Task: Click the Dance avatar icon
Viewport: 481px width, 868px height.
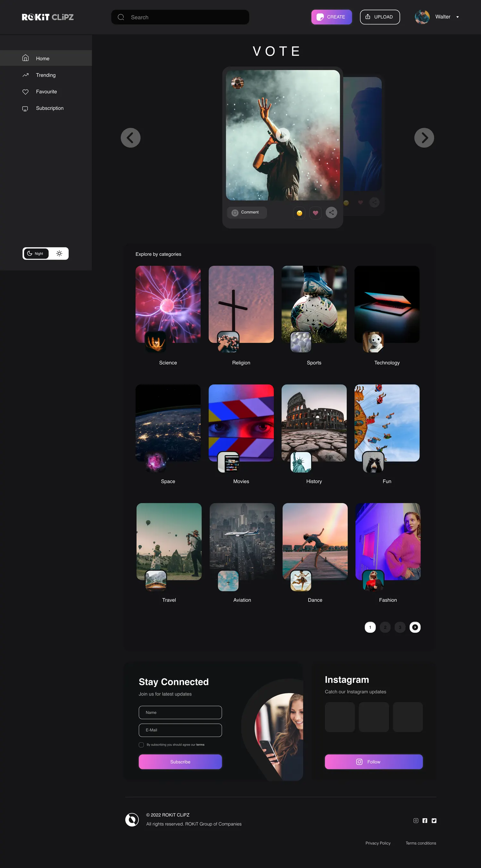Action: 301,581
